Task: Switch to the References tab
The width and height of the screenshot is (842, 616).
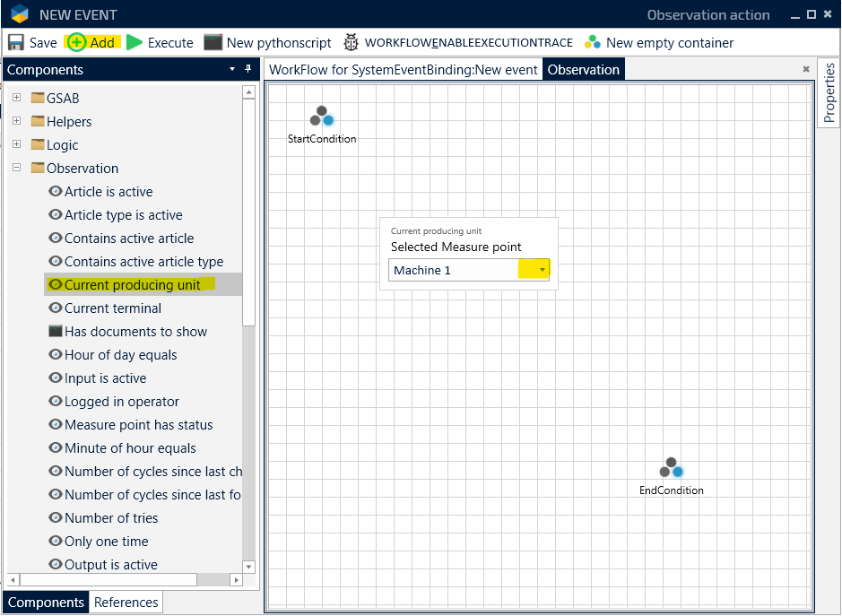Action: point(126,603)
